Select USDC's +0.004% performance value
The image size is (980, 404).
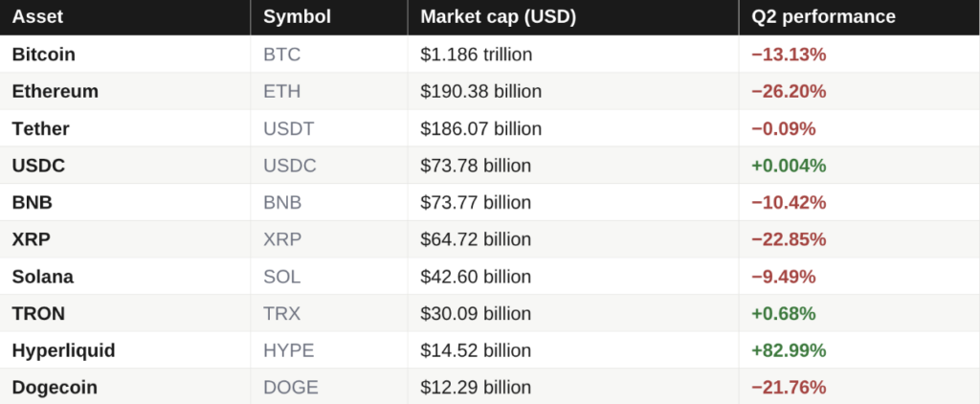(789, 166)
